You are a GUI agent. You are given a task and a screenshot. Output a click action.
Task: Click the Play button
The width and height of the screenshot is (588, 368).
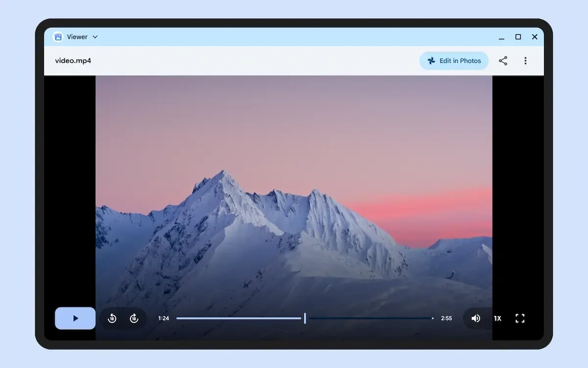(x=75, y=318)
